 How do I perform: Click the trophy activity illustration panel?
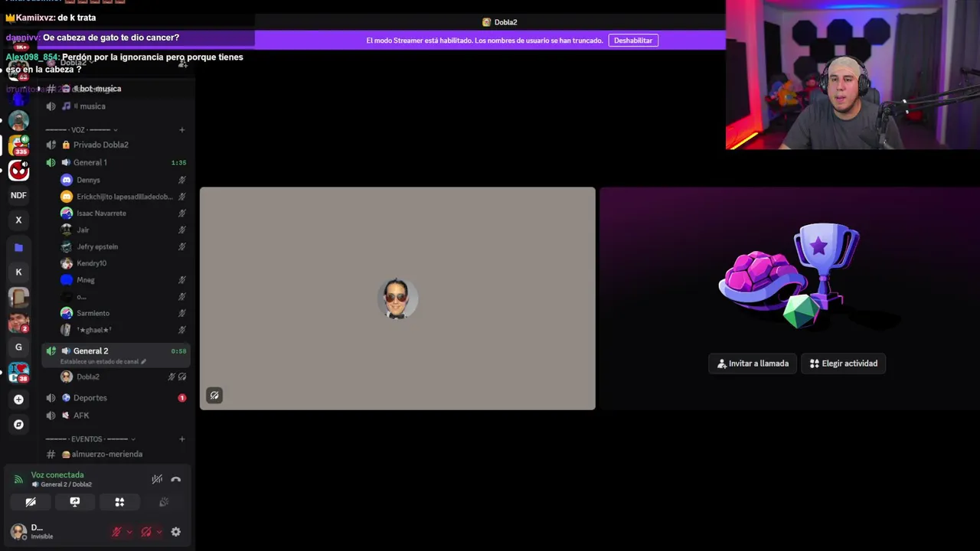pyautogui.click(x=789, y=298)
